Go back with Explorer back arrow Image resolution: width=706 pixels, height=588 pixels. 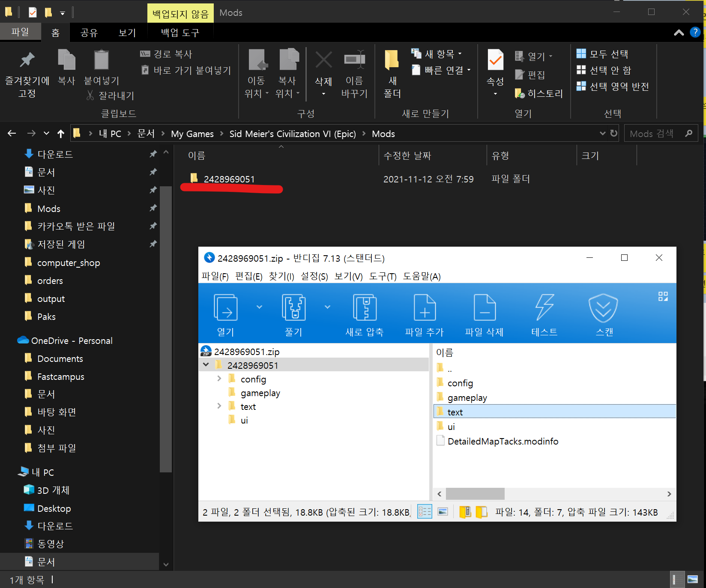[x=12, y=133]
